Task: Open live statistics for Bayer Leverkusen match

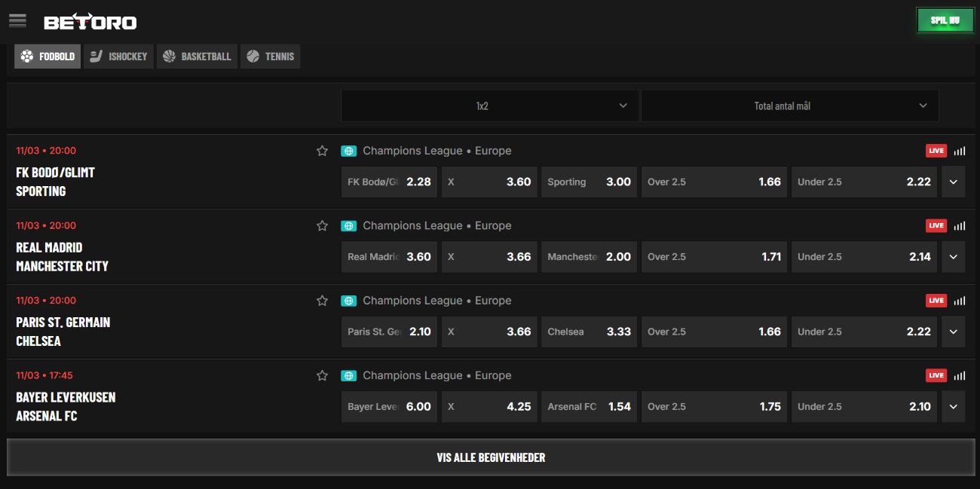Action: click(x=959, y=375)
